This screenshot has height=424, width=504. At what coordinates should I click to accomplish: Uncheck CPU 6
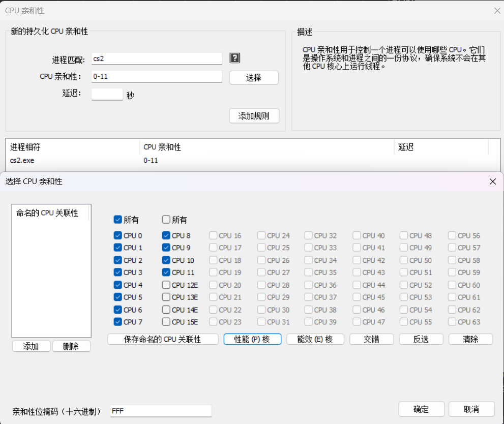(117, 310)
